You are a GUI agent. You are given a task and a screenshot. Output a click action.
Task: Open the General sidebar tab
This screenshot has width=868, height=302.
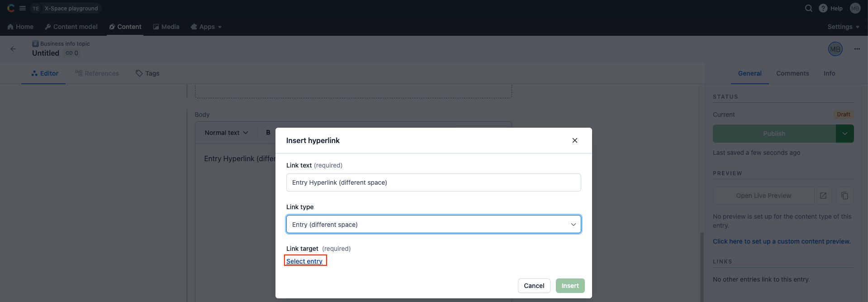(749, 73)
